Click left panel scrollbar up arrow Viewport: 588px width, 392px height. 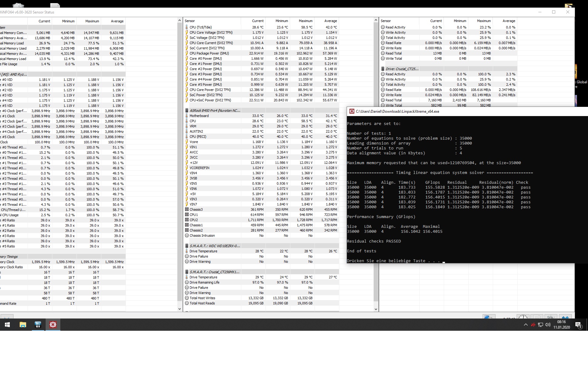pyautogui.click(x=179, y=21)
